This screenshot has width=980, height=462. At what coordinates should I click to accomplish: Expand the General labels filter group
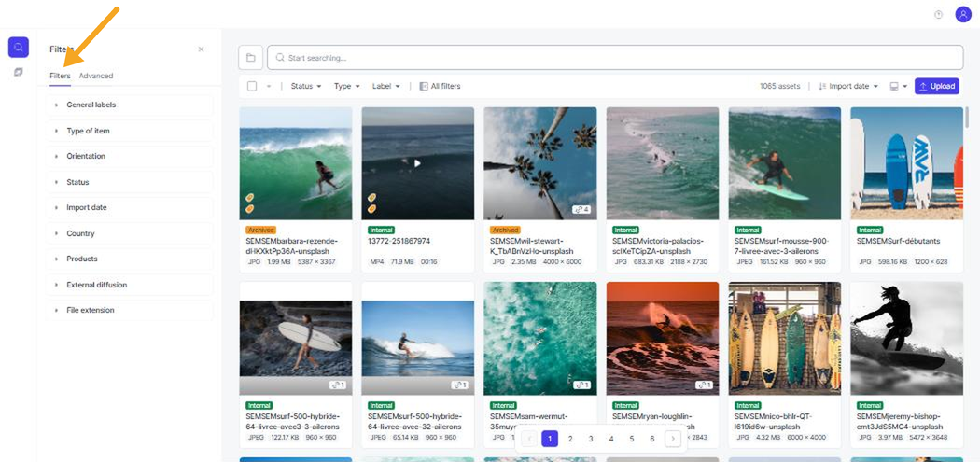click(130, 105)
